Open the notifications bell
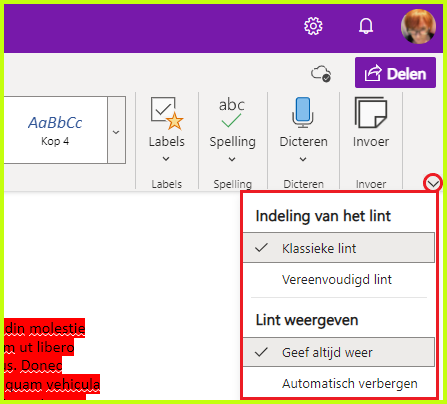The image size is (447, 404). [x=366, y=26]
